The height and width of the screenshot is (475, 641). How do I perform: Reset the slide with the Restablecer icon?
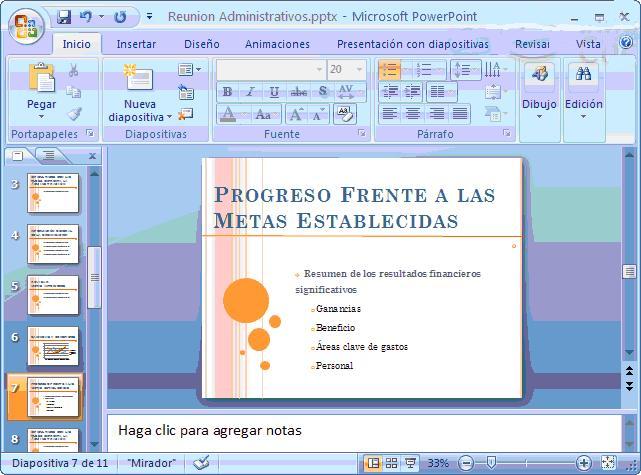click(x=186, y=92)
